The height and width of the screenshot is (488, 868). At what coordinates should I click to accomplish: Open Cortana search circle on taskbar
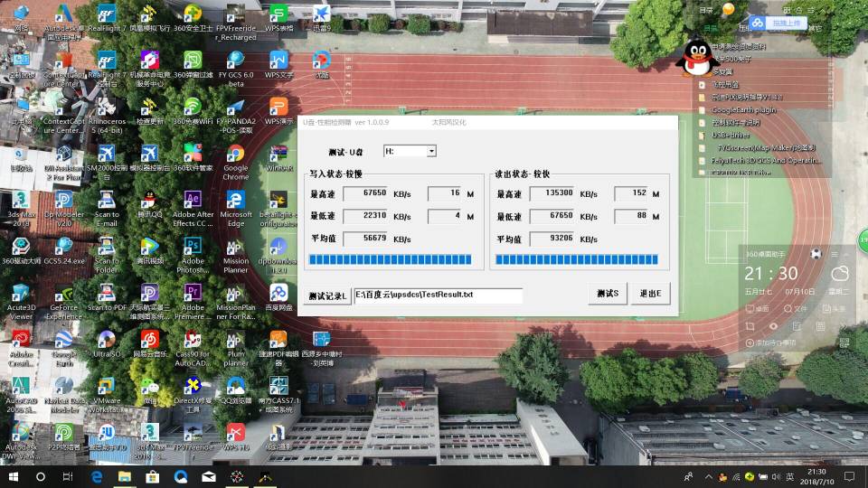point(41,476)
